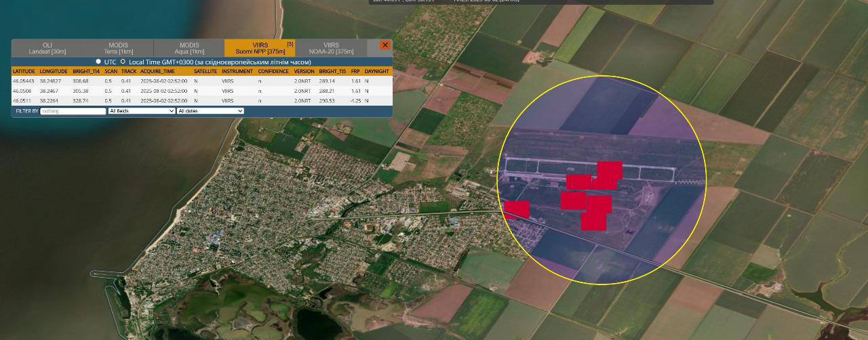Click the FRP column header

click(355, 71)
